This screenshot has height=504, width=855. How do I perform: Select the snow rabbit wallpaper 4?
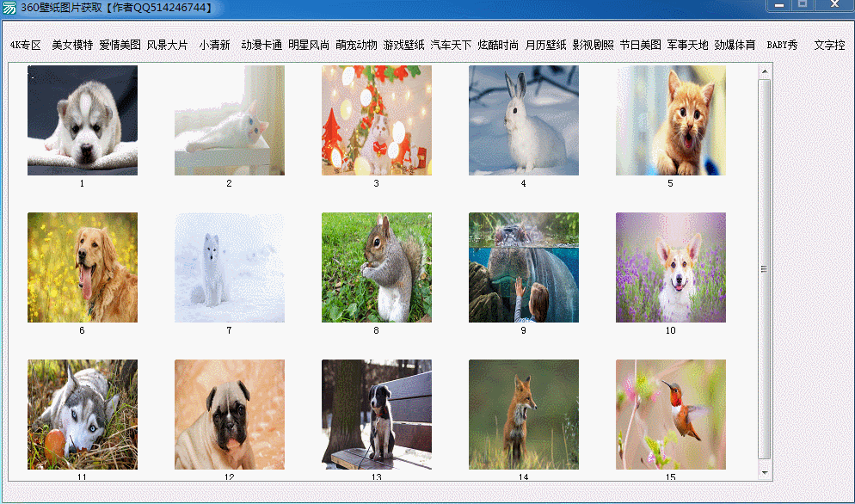[x=524, y=120]
